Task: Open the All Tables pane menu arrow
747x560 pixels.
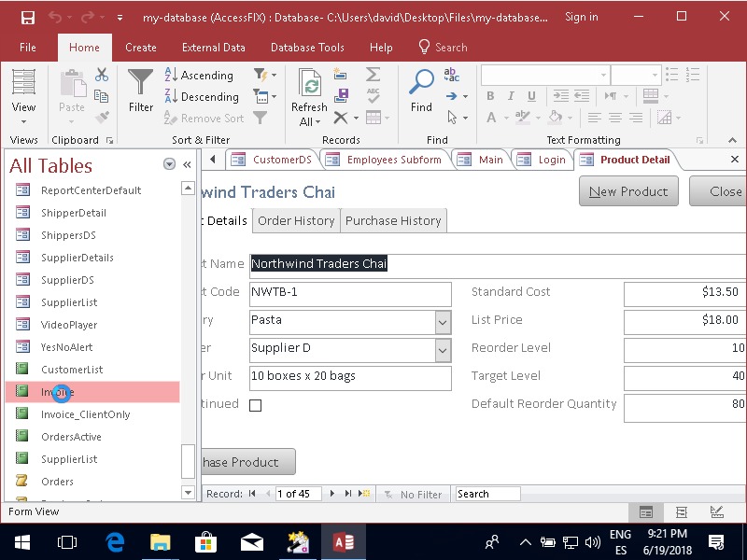Action: coord(169,164)
